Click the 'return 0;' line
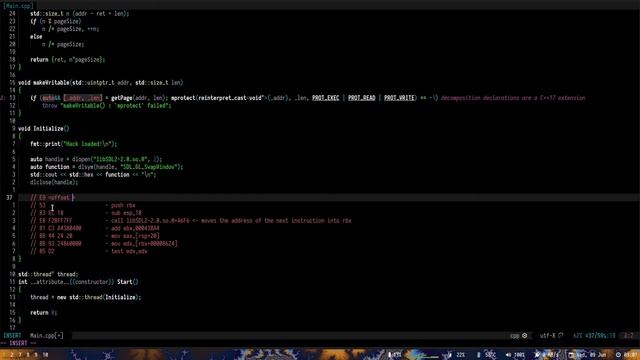640x360 pixels. point(44,313)
